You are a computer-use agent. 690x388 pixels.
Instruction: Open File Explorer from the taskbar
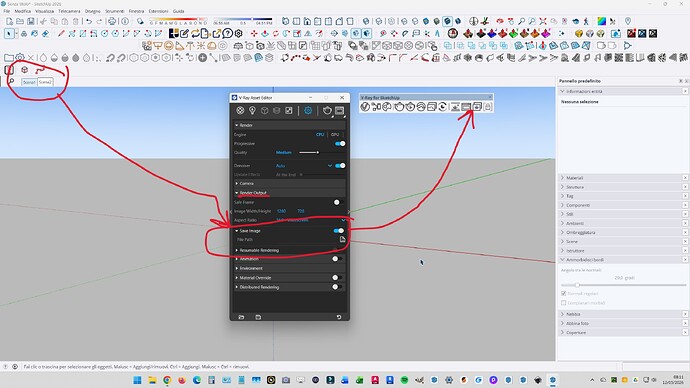pyautogui.click(x=152, y=380)
